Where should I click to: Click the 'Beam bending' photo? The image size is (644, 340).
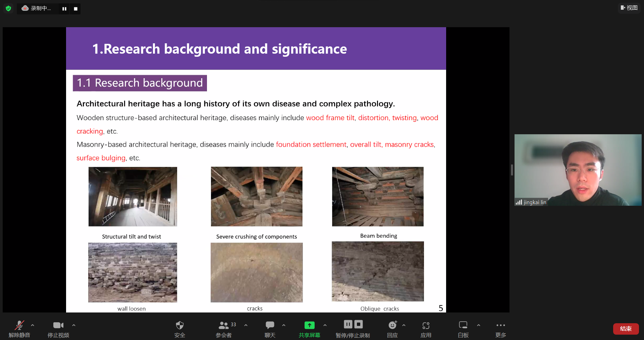(x=378, y=197)
